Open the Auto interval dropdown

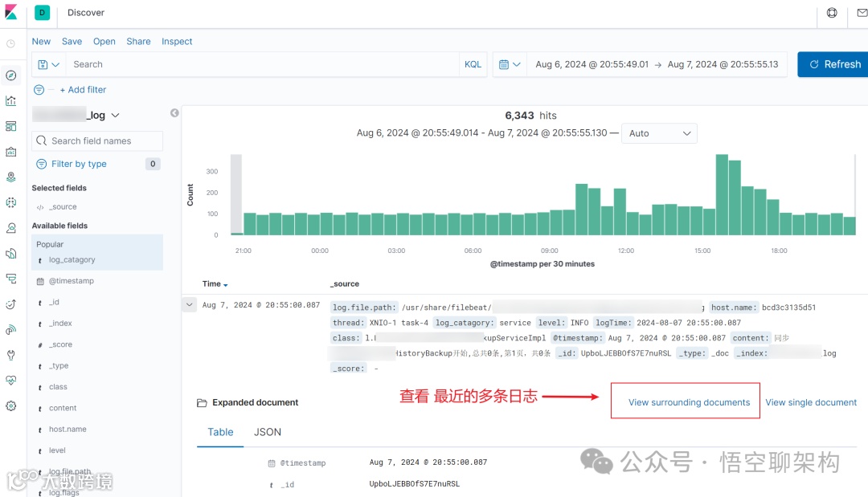pos(659,133)
